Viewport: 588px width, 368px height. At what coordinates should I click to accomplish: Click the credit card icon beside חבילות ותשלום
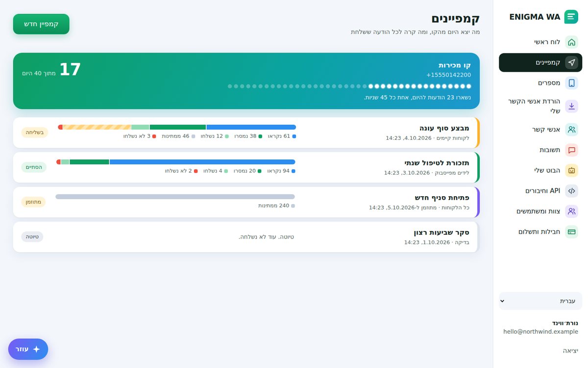click(x=571, y=232)
